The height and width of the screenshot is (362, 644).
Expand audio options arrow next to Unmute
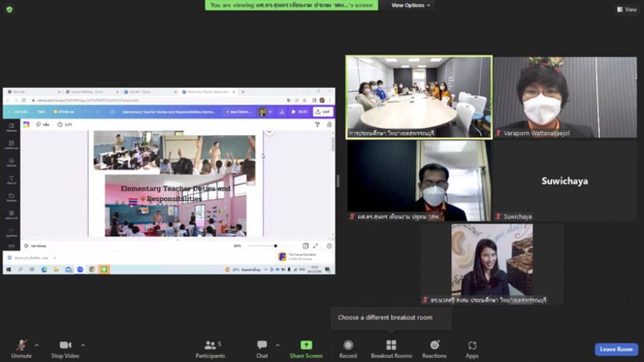click(37, 345)
